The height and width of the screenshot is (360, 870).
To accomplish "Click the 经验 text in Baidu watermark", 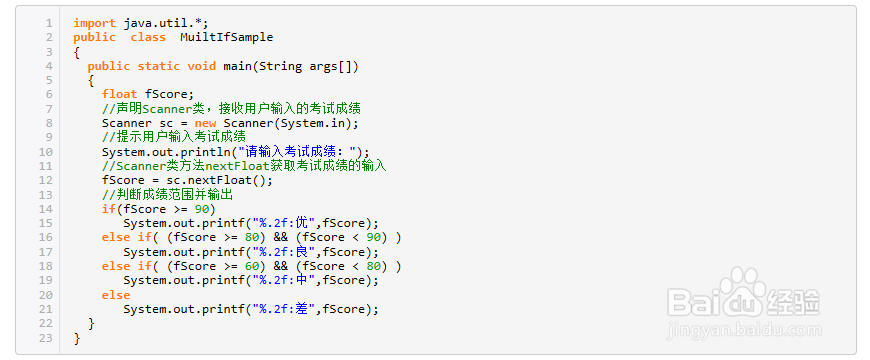I will (x=793, y=302).
